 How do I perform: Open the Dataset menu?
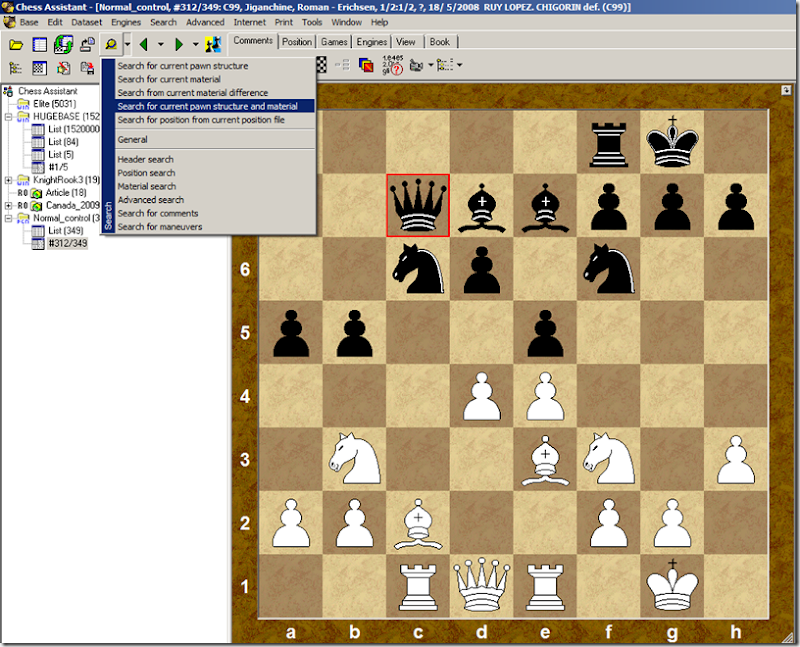pos(87,22)
